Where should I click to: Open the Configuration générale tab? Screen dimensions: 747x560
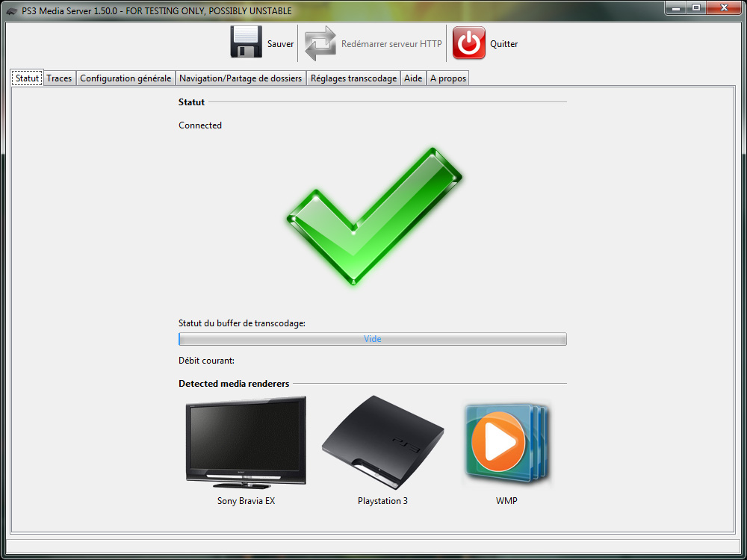tap(125, 78)
